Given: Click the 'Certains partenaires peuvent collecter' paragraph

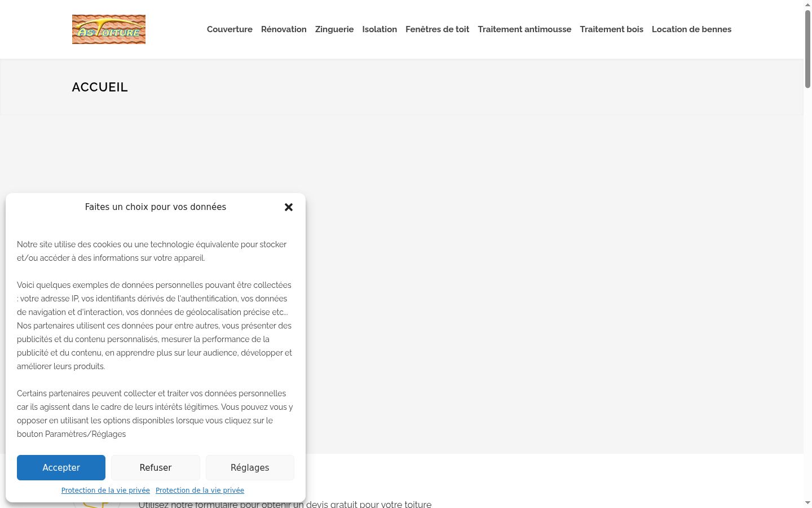Looking at the screenshot, I should click(155, 414).
